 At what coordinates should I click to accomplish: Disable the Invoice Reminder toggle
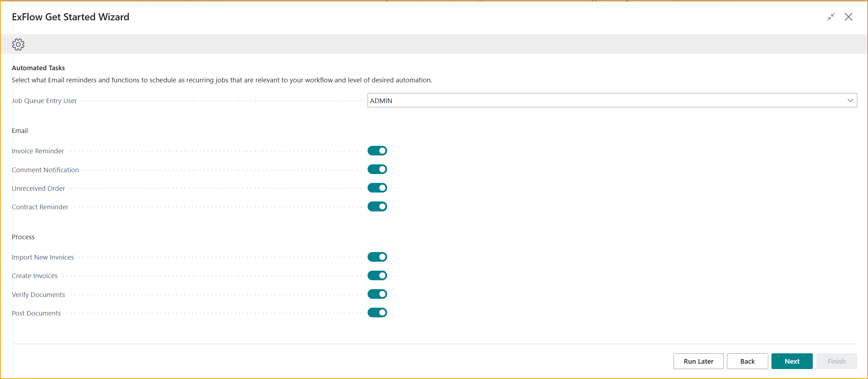coord(377,150)
